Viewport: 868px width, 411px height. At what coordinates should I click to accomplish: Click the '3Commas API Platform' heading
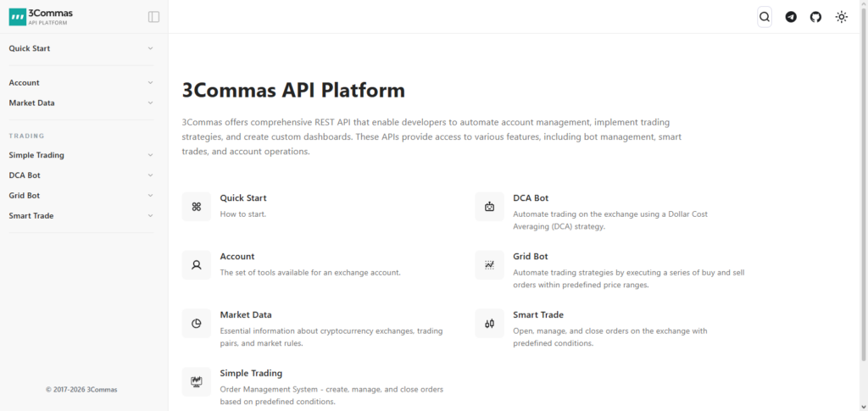tap(293, 90)
